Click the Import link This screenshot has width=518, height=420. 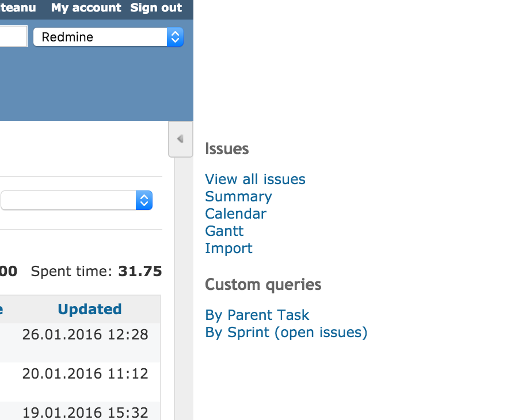click(x=228, y=249)
